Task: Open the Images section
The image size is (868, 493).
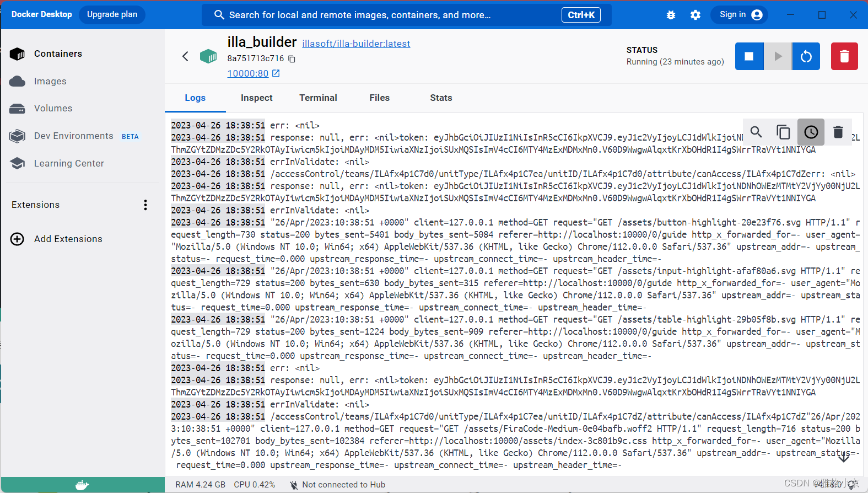Action: pos(50,81)
